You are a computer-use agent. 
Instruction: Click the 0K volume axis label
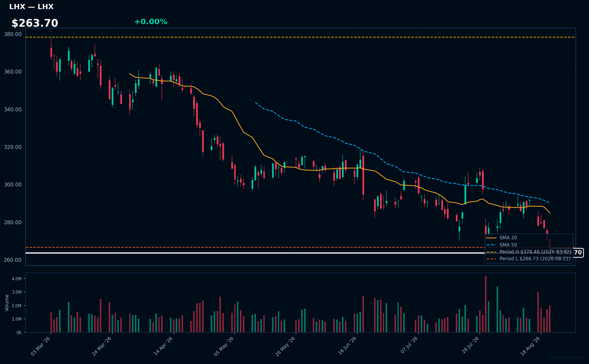click(x=19, y=333)
